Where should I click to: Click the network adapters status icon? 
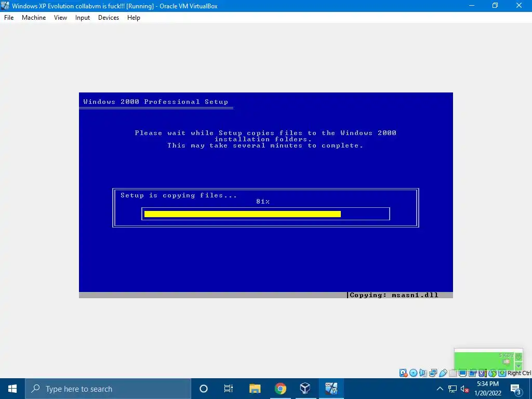tap(433, 373)
